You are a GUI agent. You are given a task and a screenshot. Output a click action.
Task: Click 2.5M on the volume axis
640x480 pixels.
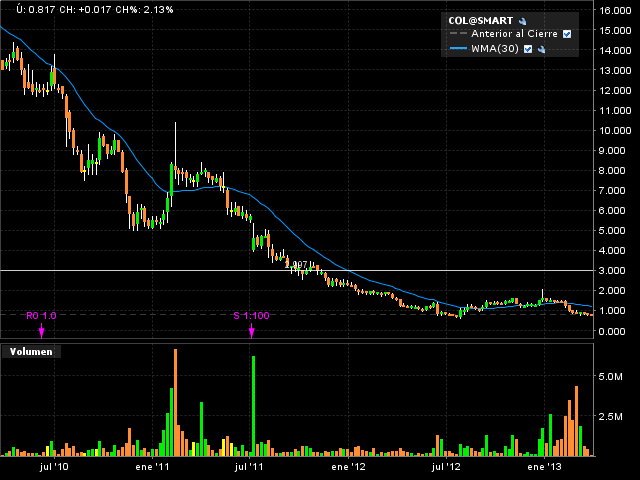tap(611, 416)
